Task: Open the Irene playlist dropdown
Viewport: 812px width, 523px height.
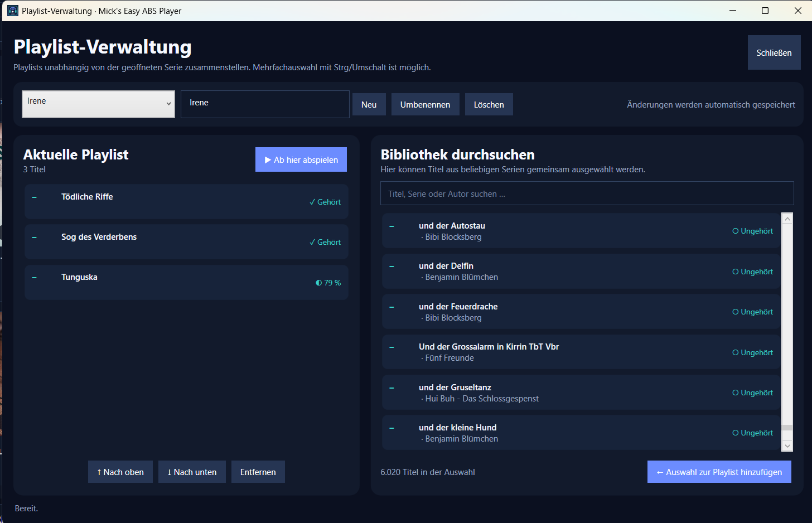Action: [x=98, y=104]
